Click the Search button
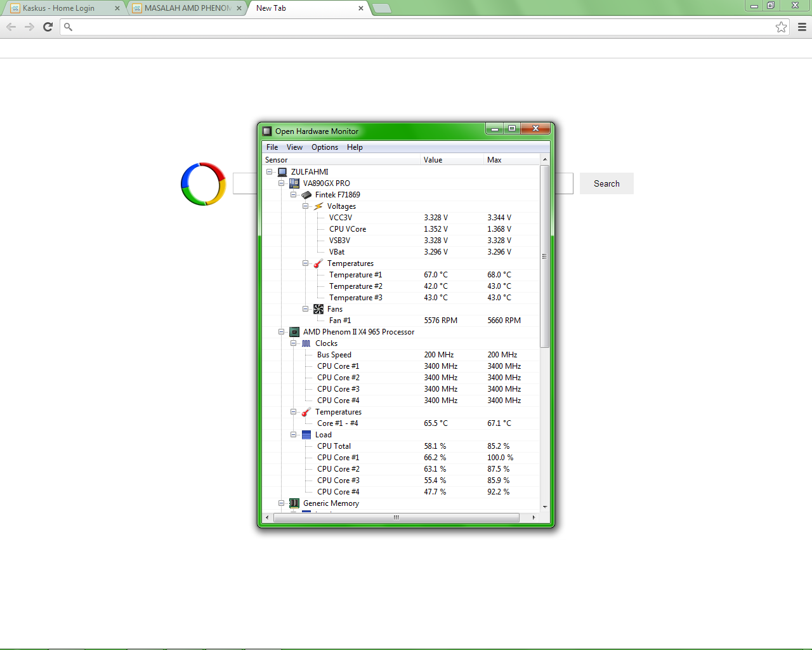 click(x=606, y=183)
